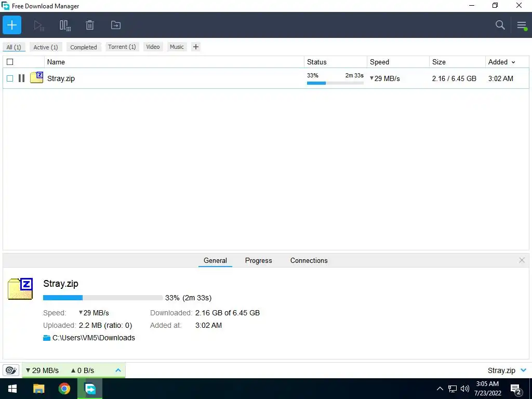Open the Progress details tab

coord(259,261)
